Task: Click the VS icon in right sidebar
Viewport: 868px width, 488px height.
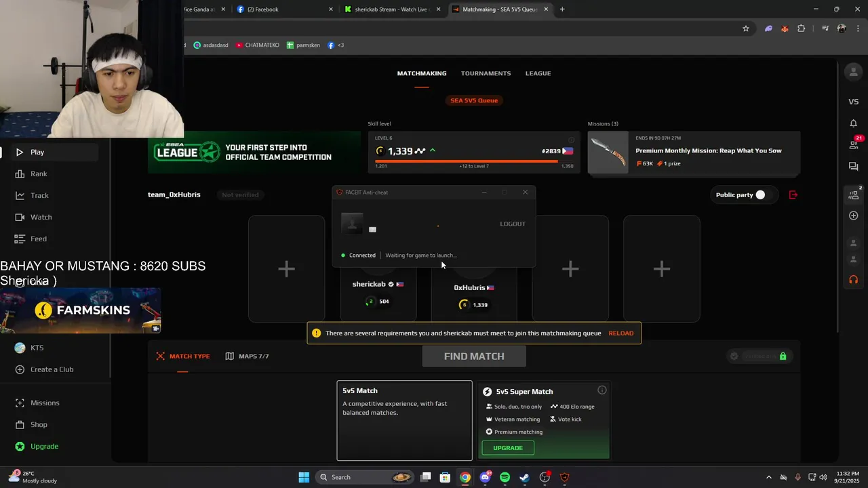Action: coord(853,102)
